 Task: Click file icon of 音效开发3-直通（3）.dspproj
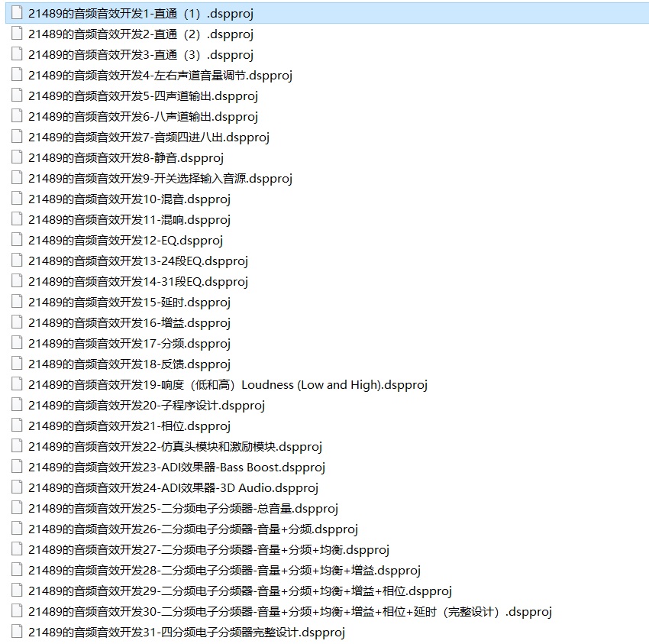click(x=17, y=54)
